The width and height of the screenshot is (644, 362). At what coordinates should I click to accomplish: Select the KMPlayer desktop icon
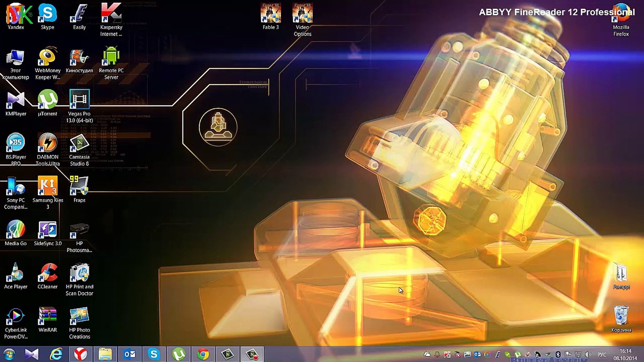(16, 104)
